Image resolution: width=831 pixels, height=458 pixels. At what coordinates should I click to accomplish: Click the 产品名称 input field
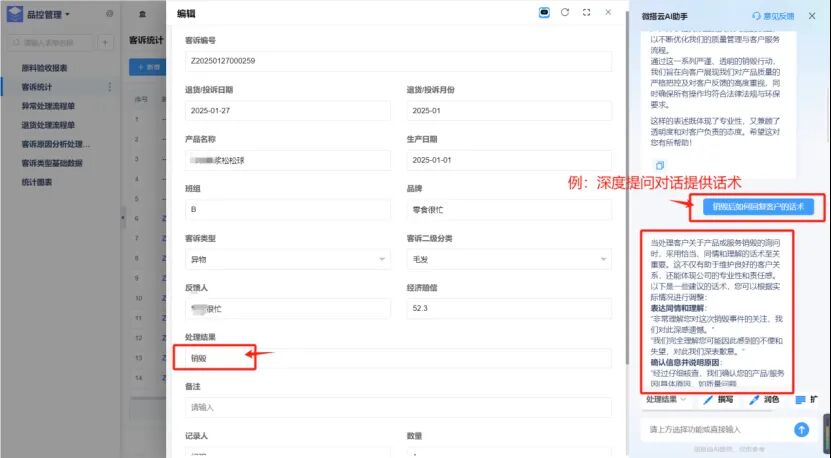[288, 160]
